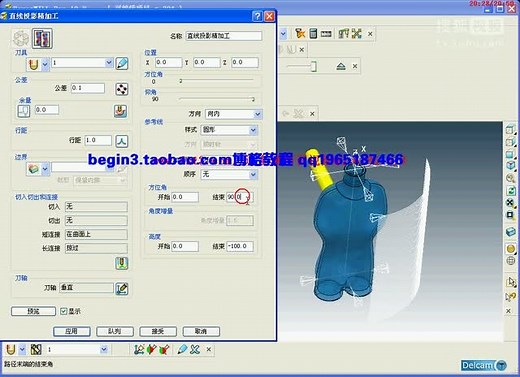Click the X position field
The width and height of the screenshot is (520, 377).
[x=168, y=62]
